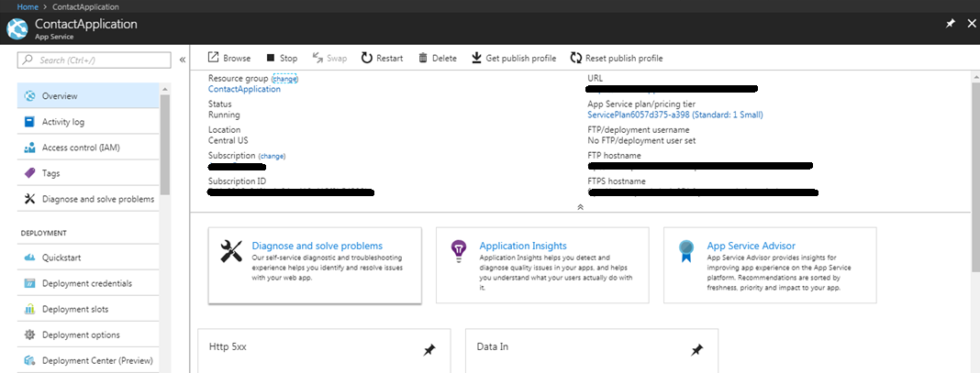The height and width of the screenshot is (373, 980).
Task: Click the Central US location value
Action: [228, 141]
